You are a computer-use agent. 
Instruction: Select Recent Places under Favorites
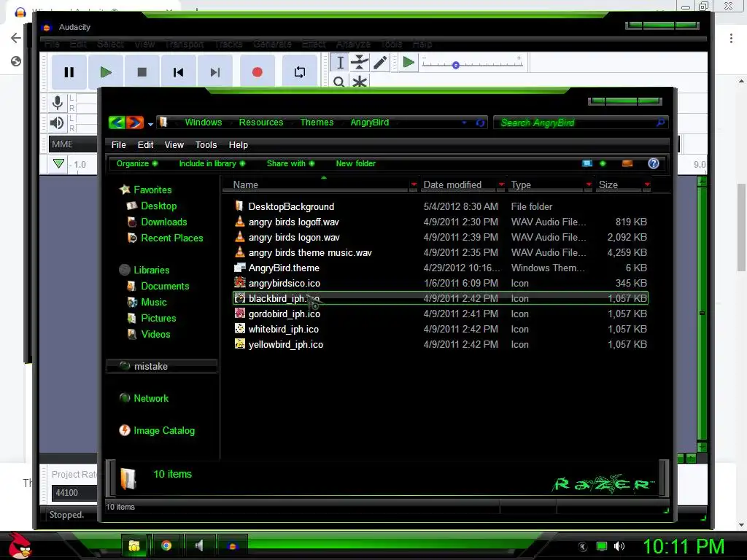(x=172, y=238)
